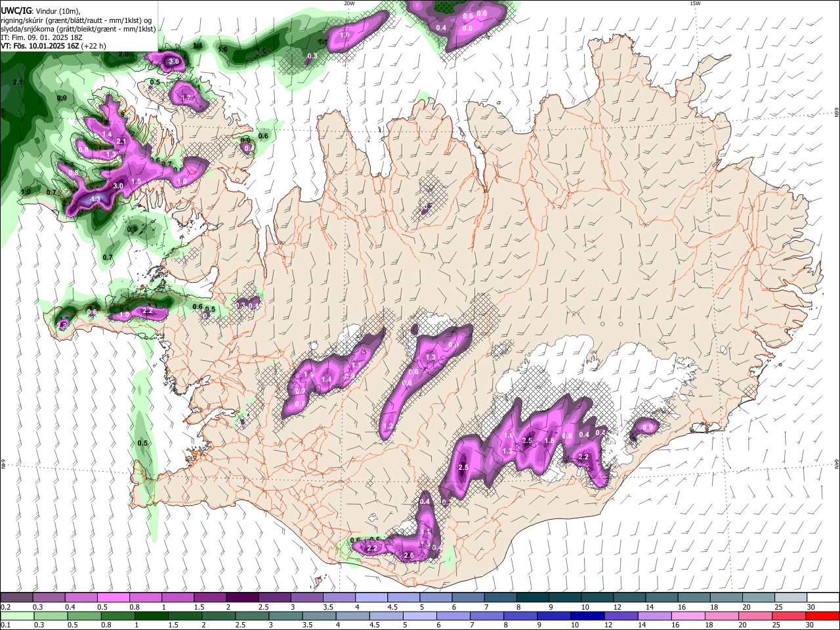The image size is (840, 630).
Task: Click the darkest green 1–1.5 swatch in lower legend row
Action: pyautogui.click(x=152, y=616)
